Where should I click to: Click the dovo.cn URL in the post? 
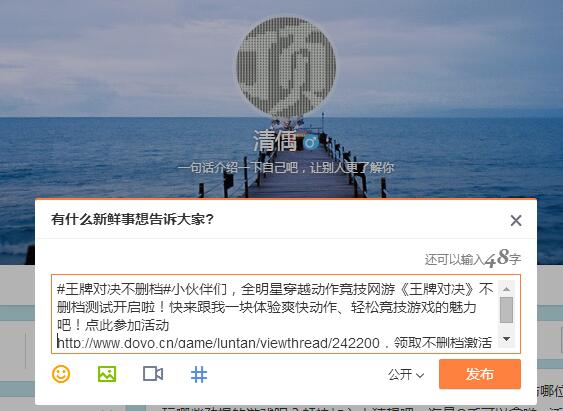pyautogui.click(x=218, y=343)
